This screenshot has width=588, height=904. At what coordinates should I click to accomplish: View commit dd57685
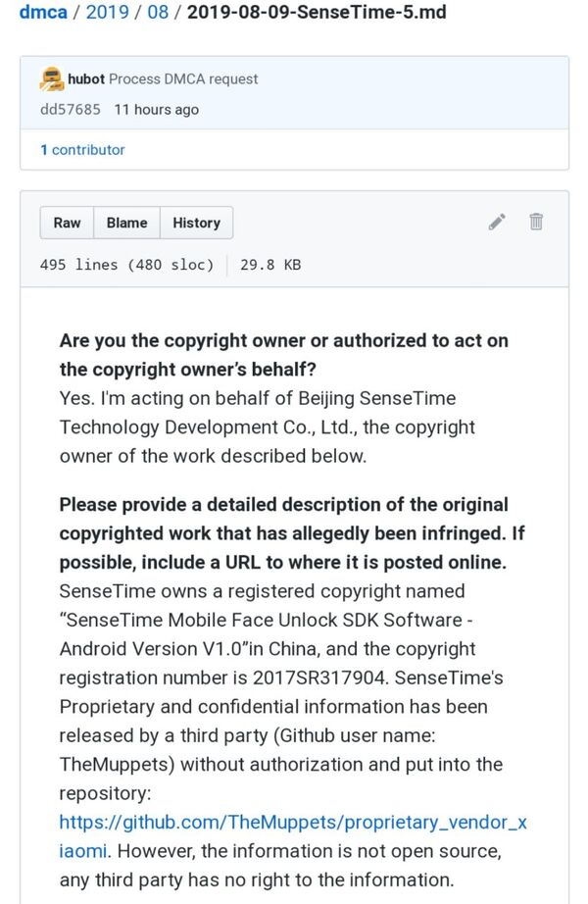(x=70, y=110)
